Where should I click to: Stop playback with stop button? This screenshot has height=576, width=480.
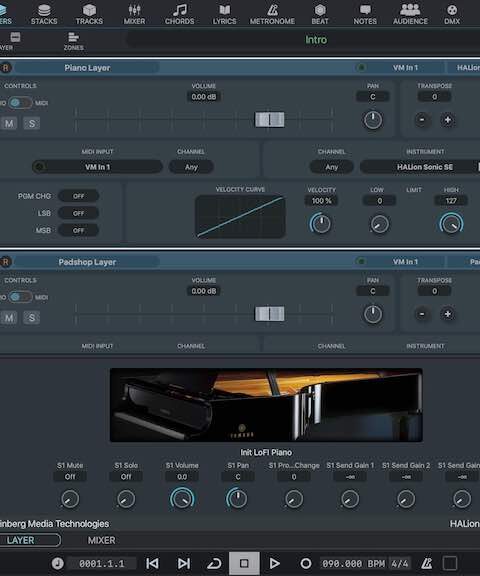pos(244,563)
